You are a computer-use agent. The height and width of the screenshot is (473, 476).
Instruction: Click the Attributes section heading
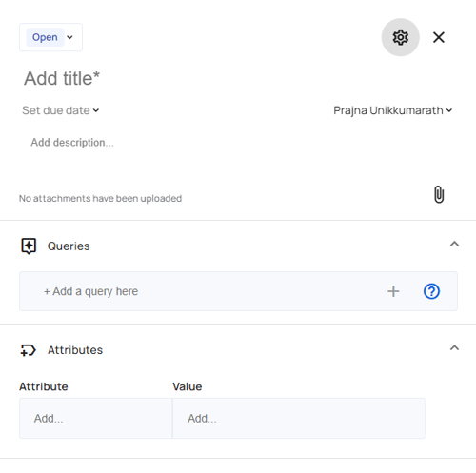(75, 350)
